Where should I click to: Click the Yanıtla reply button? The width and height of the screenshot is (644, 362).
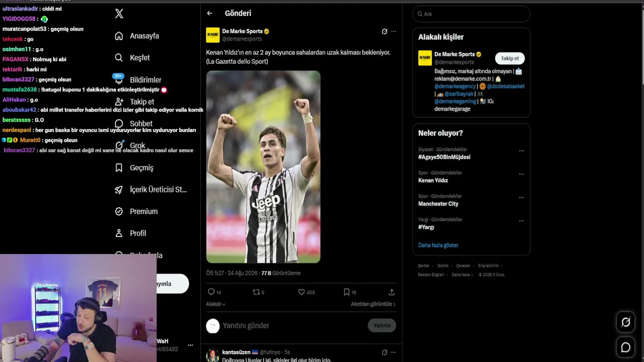tap(382, 325)
